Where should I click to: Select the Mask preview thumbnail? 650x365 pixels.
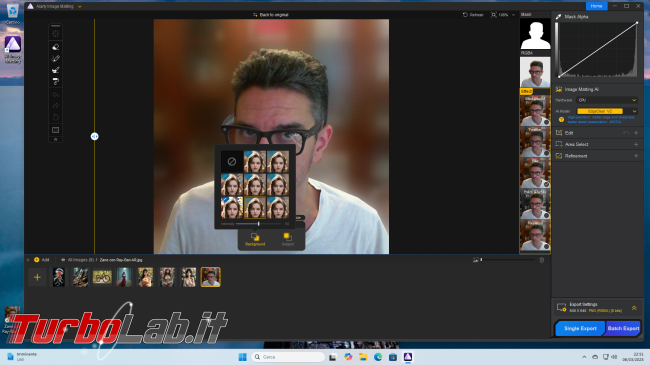pos(535,34)
